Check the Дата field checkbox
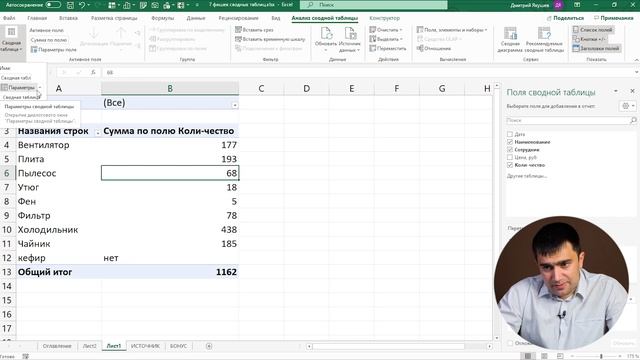The image size is (640, 360). 510,134
